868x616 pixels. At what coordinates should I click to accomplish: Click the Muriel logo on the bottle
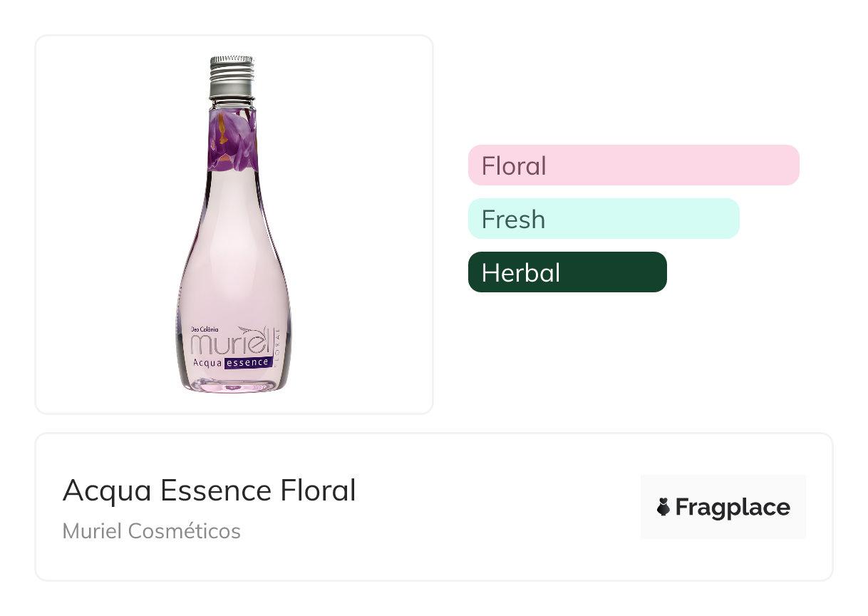229,344
